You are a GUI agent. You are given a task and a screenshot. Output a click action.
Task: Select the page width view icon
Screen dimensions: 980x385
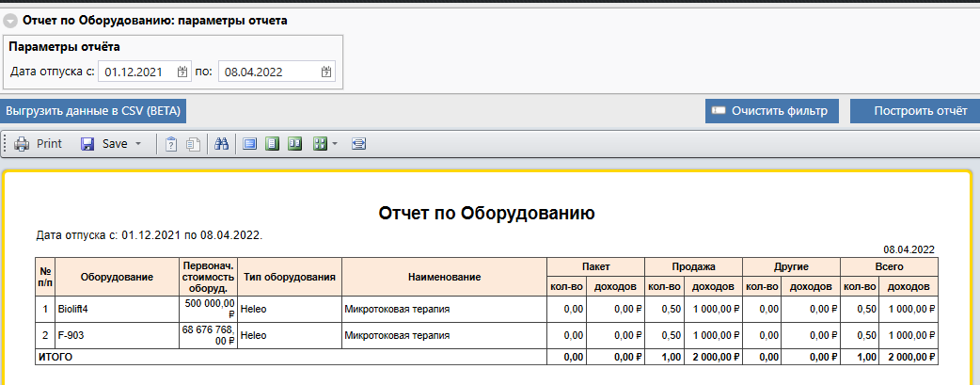[250, 144]
